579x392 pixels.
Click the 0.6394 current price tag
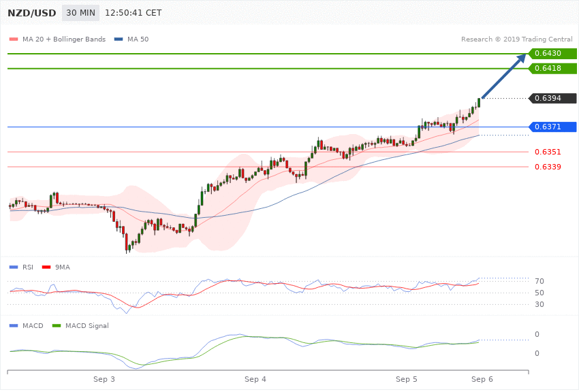[x=553, y=98]
